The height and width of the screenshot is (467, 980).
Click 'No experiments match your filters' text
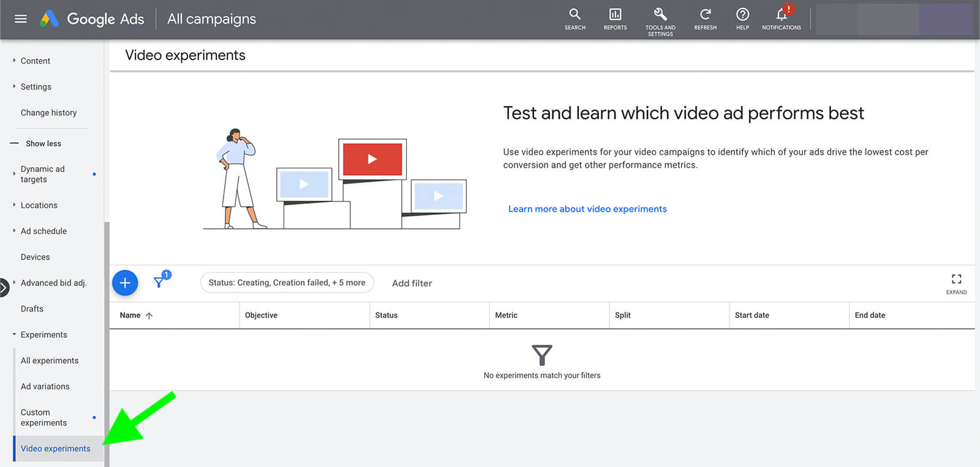click(x=542, y=375)
